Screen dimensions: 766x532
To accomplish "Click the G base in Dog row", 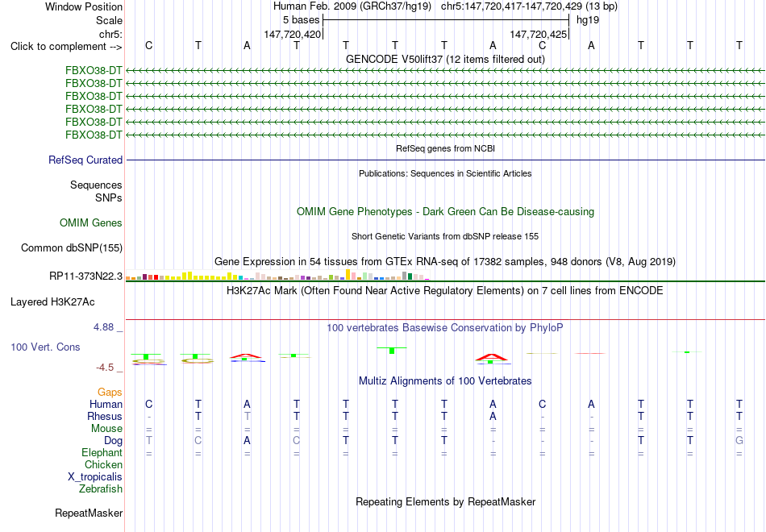I will 739,440.
